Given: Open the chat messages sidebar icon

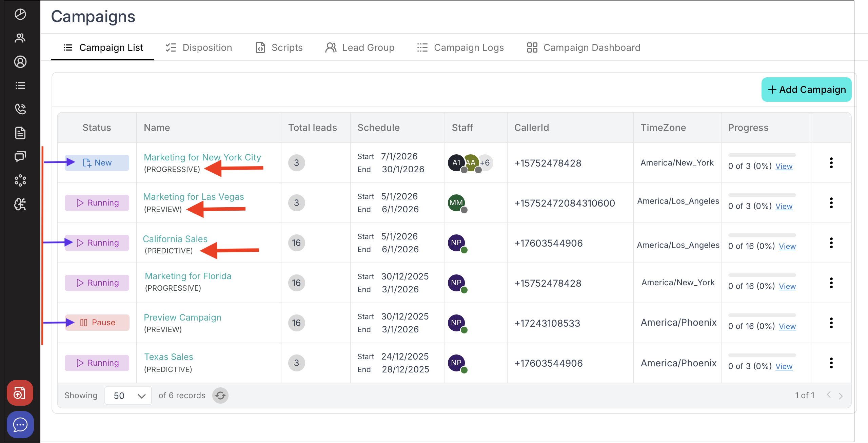Looking at the screenshot, I should pyautogui.click(x=20, y=156).
